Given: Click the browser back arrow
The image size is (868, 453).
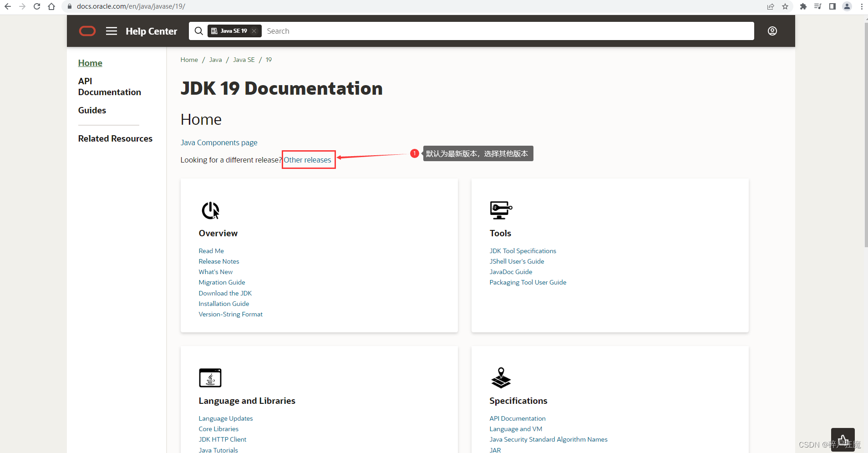Looking at the screenshot, I should [8, 6].
